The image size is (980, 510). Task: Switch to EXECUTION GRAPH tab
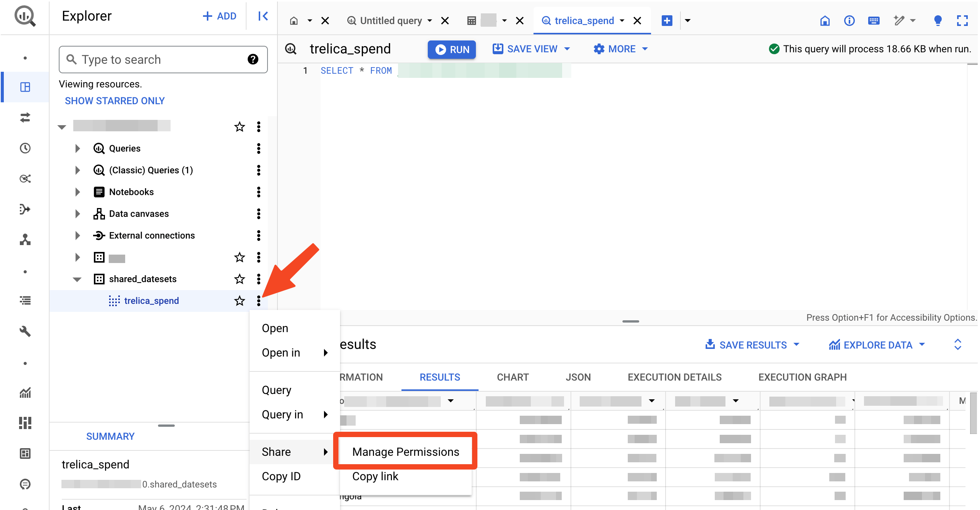tap(803, 377)
